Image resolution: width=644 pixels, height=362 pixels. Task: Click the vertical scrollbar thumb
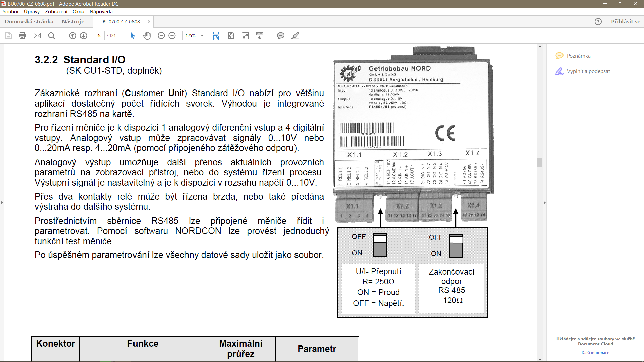pyautogui.click(x=540, y=163)
